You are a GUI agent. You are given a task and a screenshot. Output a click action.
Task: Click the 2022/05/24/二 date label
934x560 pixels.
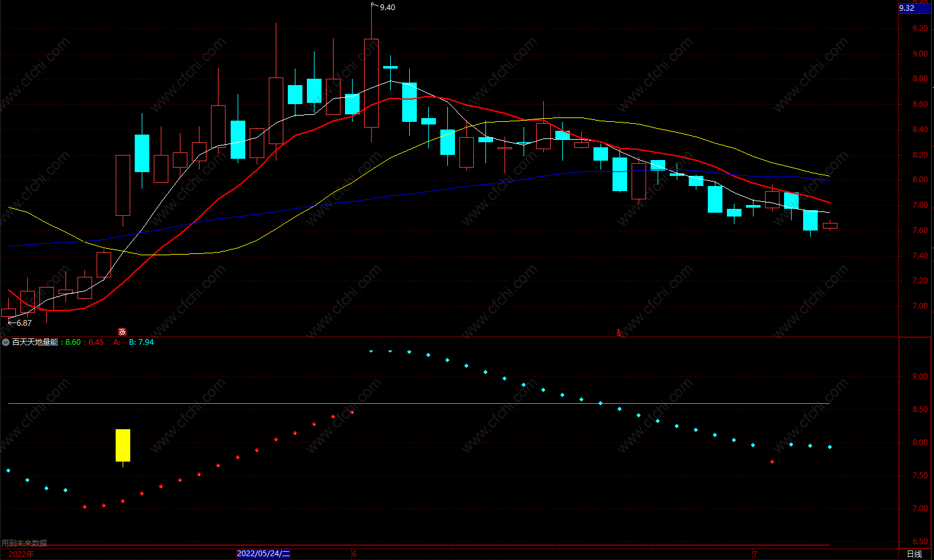(263, 554)
